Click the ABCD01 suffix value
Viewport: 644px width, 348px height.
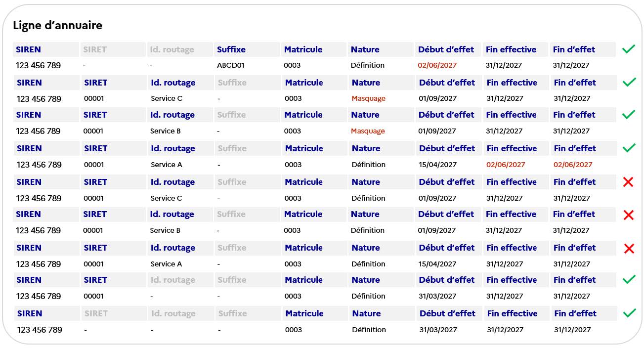tap(230, 65)
